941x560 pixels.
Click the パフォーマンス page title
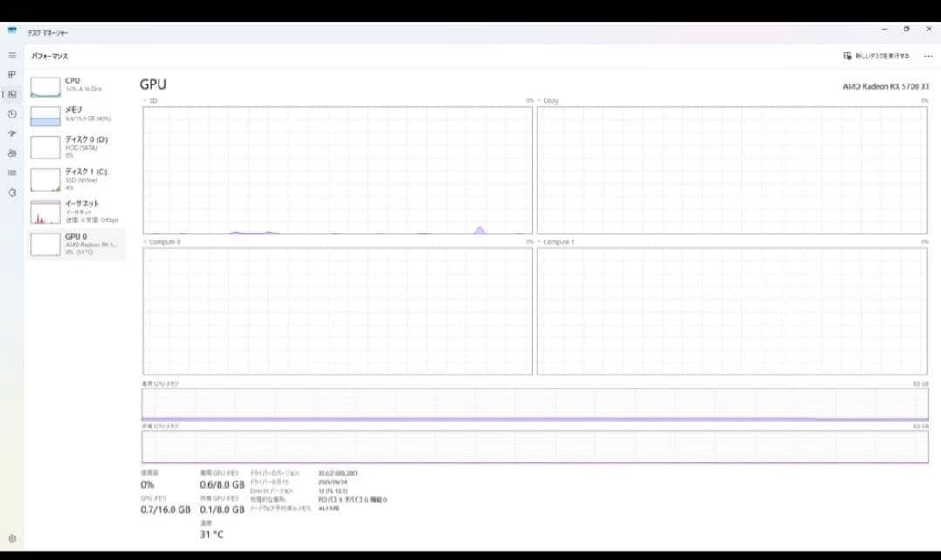coord(50,56)
